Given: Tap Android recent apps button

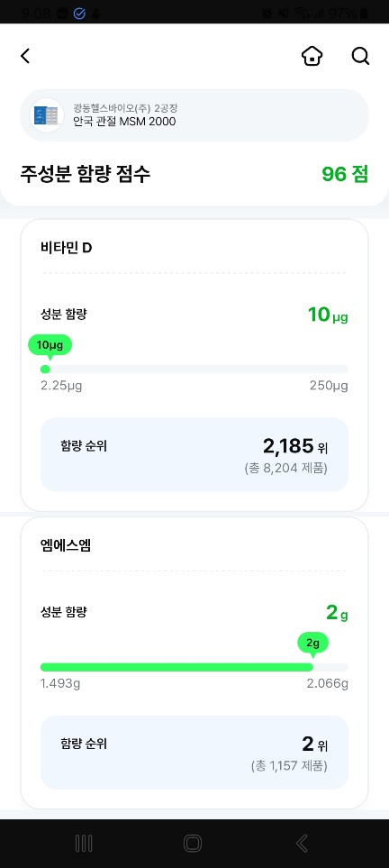Looking at the screenshot, I should click(x=84, y=843).
